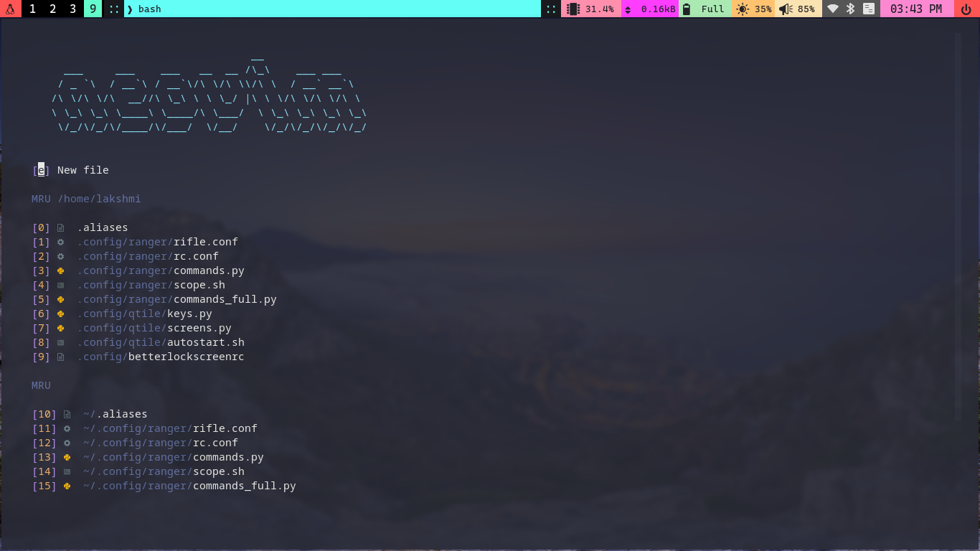980x551 pixels.
Task: Open entry [5] .config/ranger/commands_full.py
Action: pyautogui.click(x=154, y=299)
